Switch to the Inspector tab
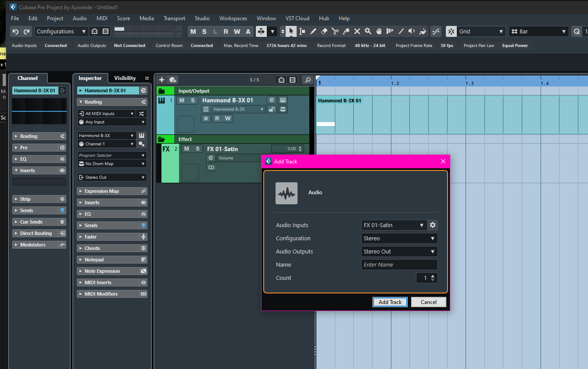This screenshot has height=369, width=588. pyautogui.click(x=90, y=78)
